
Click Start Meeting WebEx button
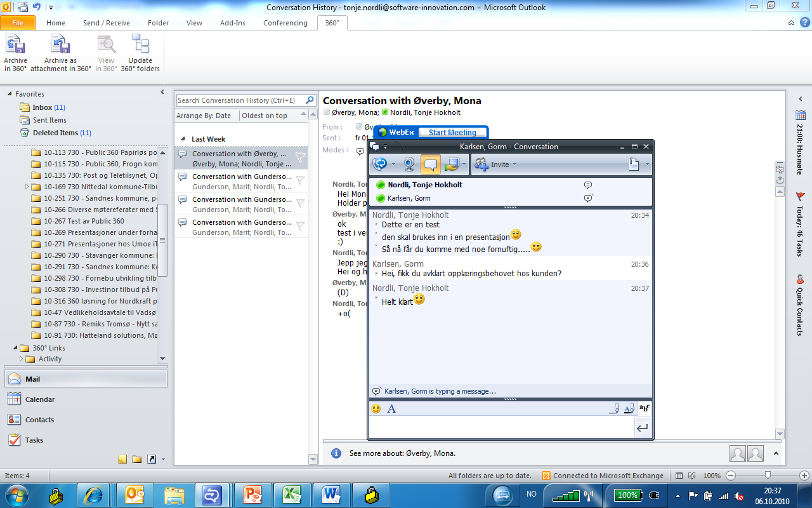452,133
